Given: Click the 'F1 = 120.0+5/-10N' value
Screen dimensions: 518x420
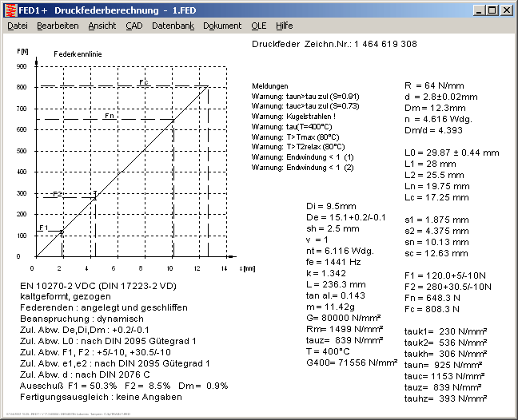Looking at the screenshot, I should coord(445,275).
